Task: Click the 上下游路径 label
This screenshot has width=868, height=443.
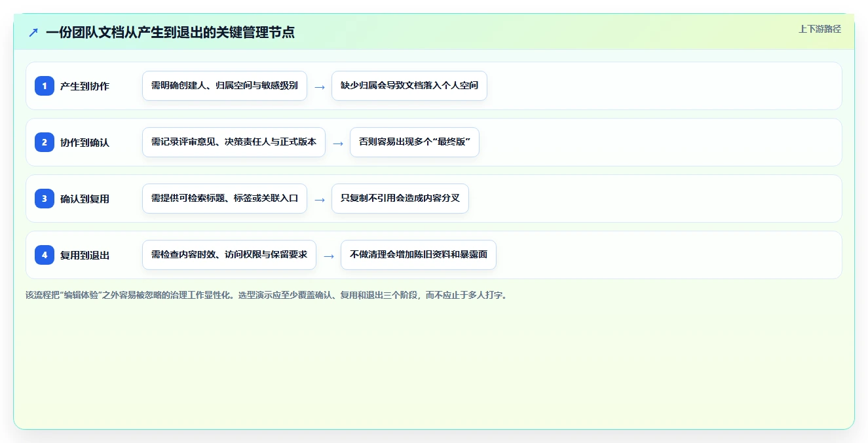Action: click(x=820, y=29)
